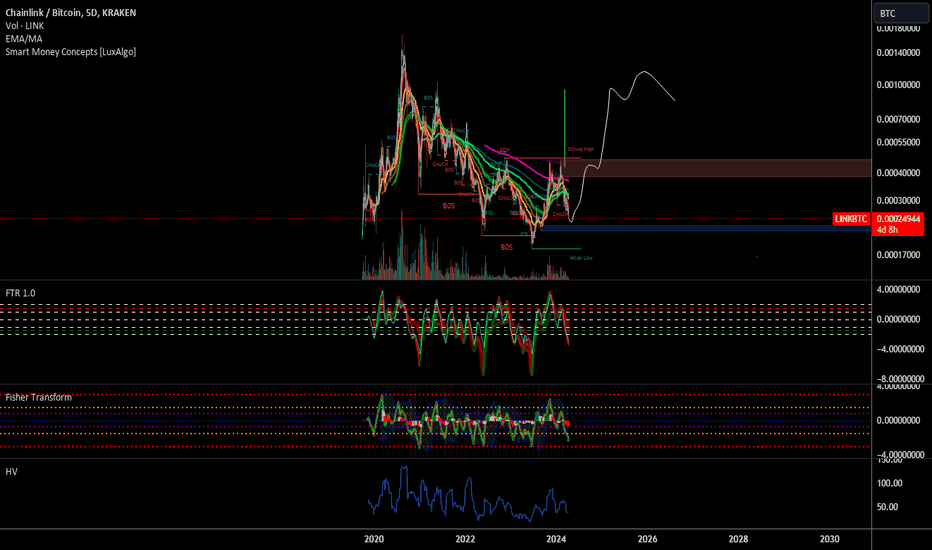The image size is (932, 550).
Task: Click the 2022 label on time axis
Action: 465,539
